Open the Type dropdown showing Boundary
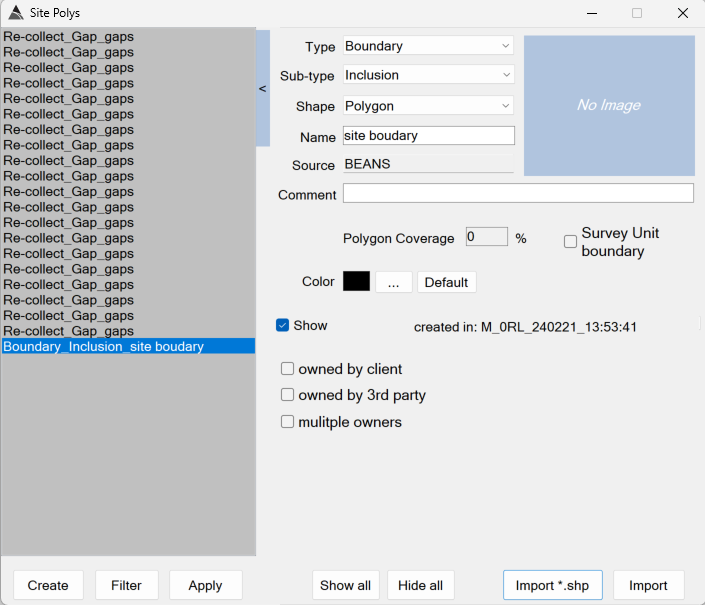 [x=428, y=46]
